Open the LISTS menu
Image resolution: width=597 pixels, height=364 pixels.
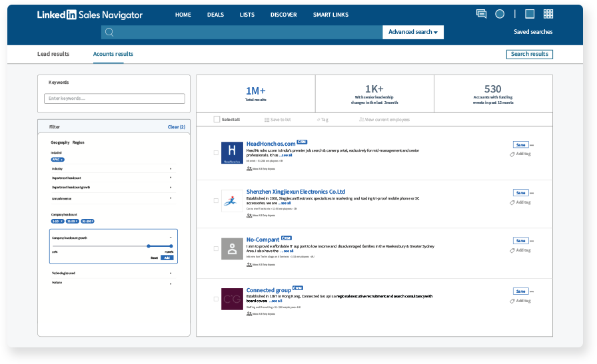coord(247,15)
